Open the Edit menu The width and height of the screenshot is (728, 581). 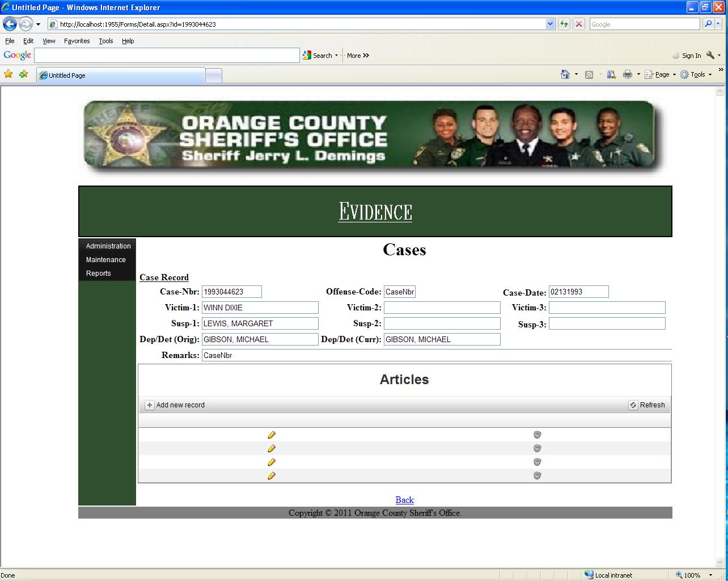(28, 41)
